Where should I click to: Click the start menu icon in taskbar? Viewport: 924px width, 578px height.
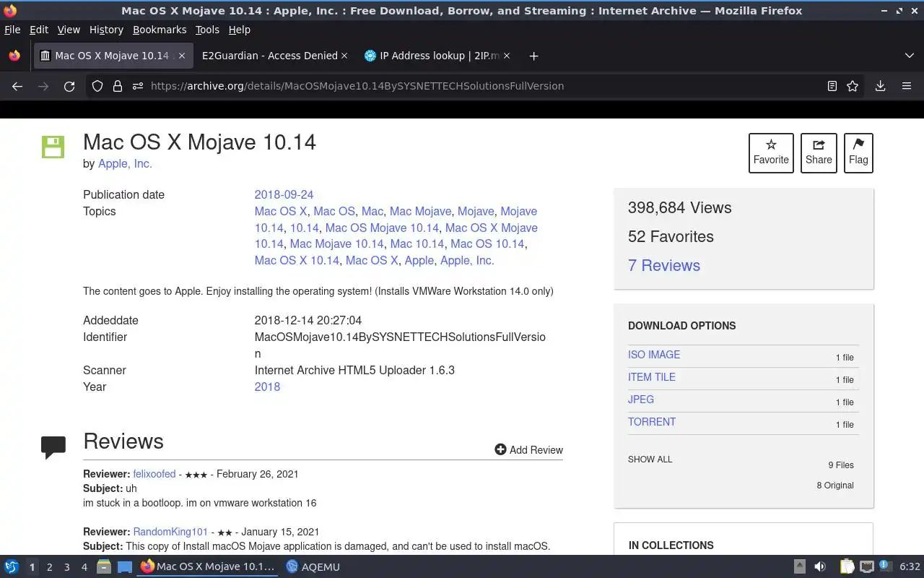(11, 567)
